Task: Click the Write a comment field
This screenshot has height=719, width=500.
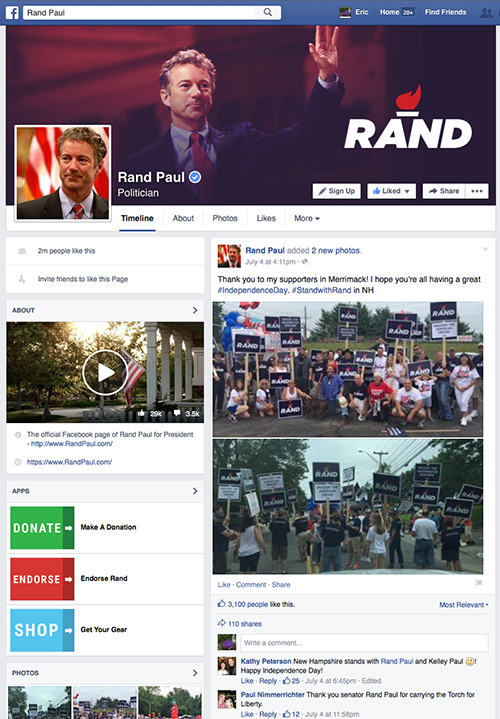Action: pos(365,643)
